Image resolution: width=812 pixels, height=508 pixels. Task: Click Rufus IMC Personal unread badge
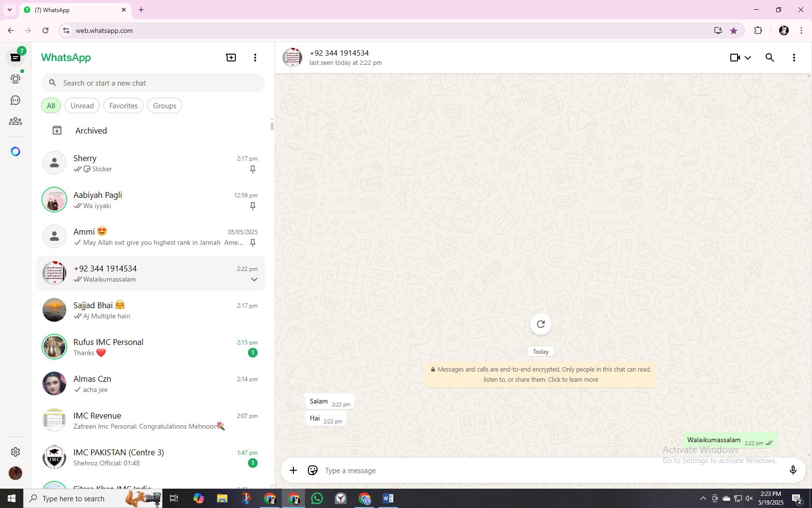[252, 353]
